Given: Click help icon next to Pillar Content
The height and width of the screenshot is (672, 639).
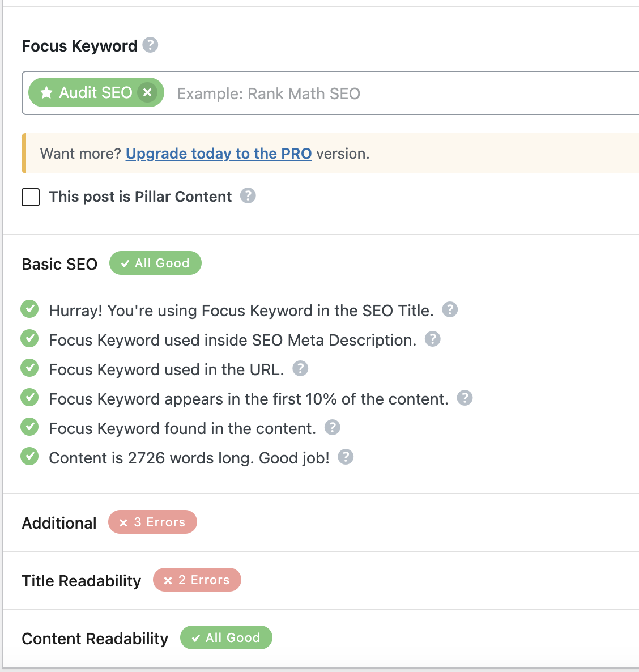Looking at the screenshot, I should pos(248,196).
